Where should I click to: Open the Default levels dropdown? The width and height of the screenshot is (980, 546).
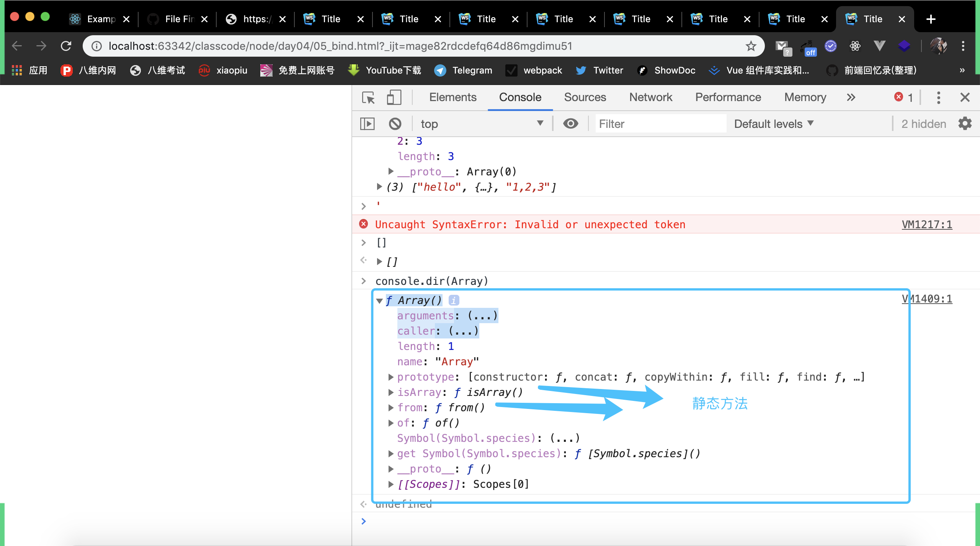coord(773,123)
